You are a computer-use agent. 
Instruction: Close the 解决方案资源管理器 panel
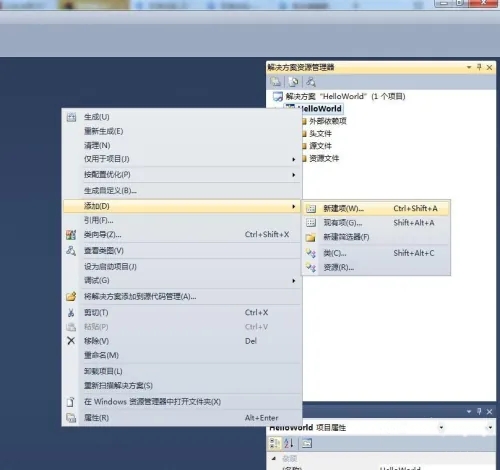(489, 67)
